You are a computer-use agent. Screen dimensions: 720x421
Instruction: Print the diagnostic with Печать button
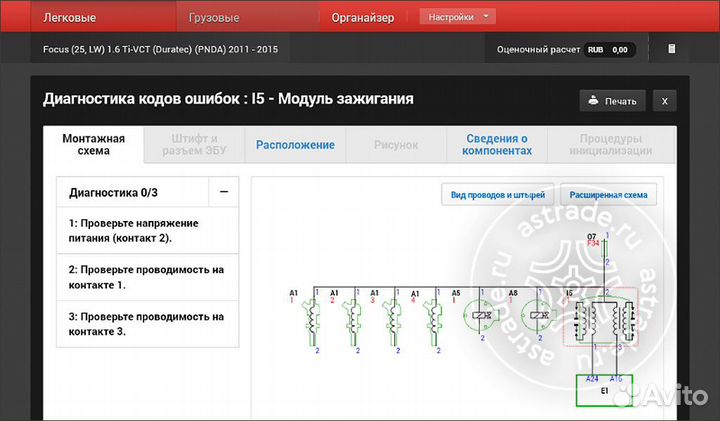612,101
